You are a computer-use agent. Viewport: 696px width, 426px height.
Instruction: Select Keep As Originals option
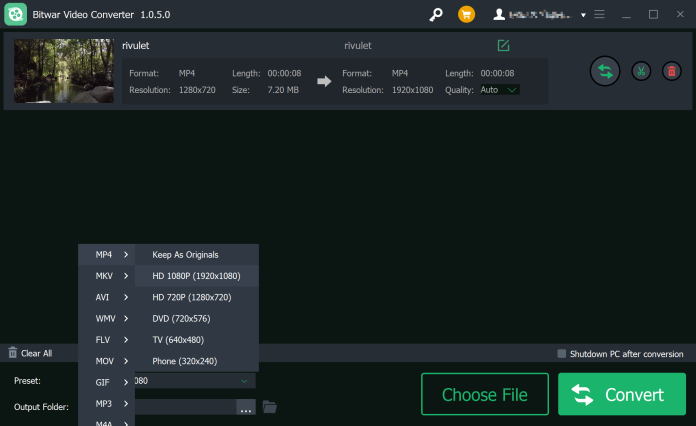pos(185,254)
